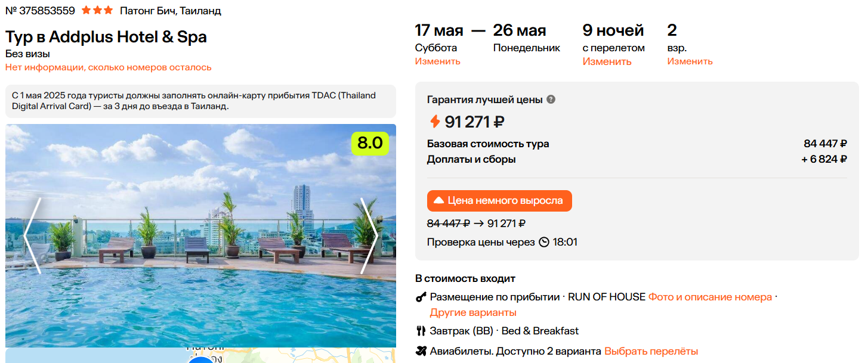868x363 pixels.
Task: Open the hotel pool photo
Action: click(200, 235)
